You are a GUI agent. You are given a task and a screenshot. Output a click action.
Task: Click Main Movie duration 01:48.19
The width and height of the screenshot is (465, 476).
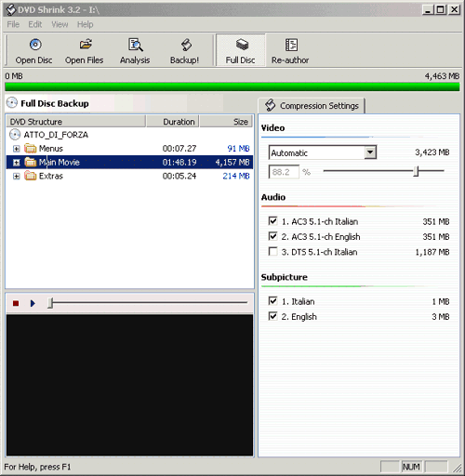[x=179, y=162]
